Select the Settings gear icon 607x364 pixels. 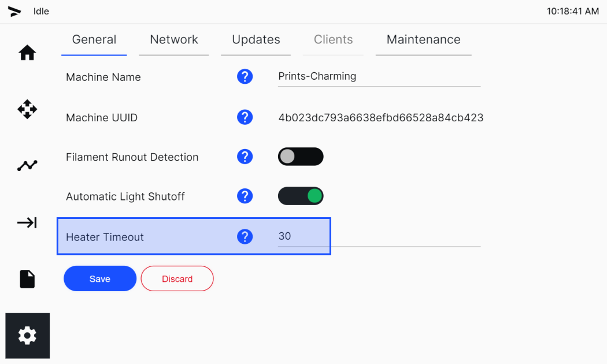(x=28, y=335)
